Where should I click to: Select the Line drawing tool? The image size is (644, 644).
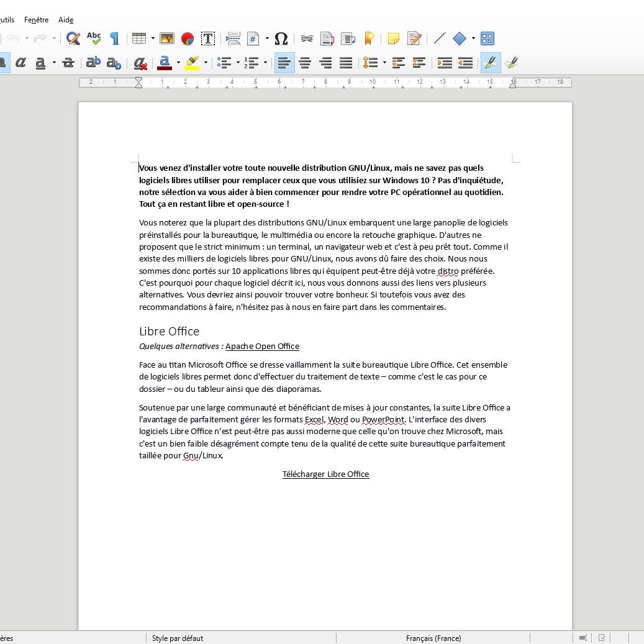440,39
